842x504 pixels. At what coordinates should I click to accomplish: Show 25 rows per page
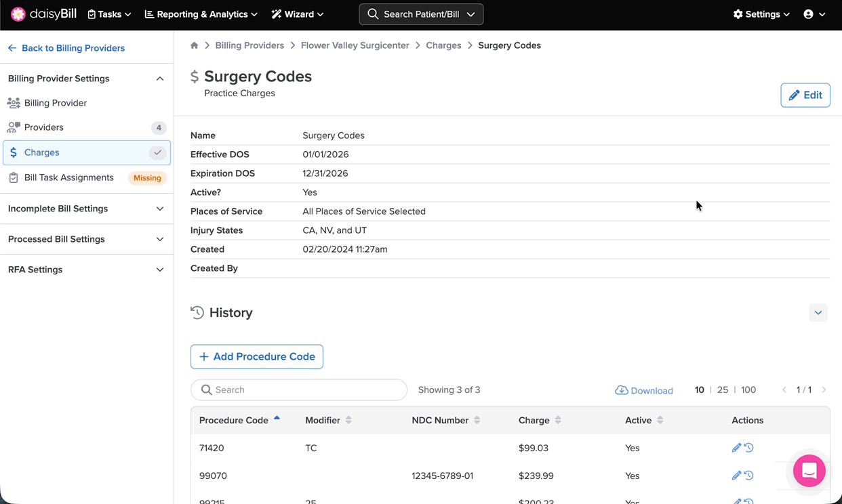coord(723,390)
